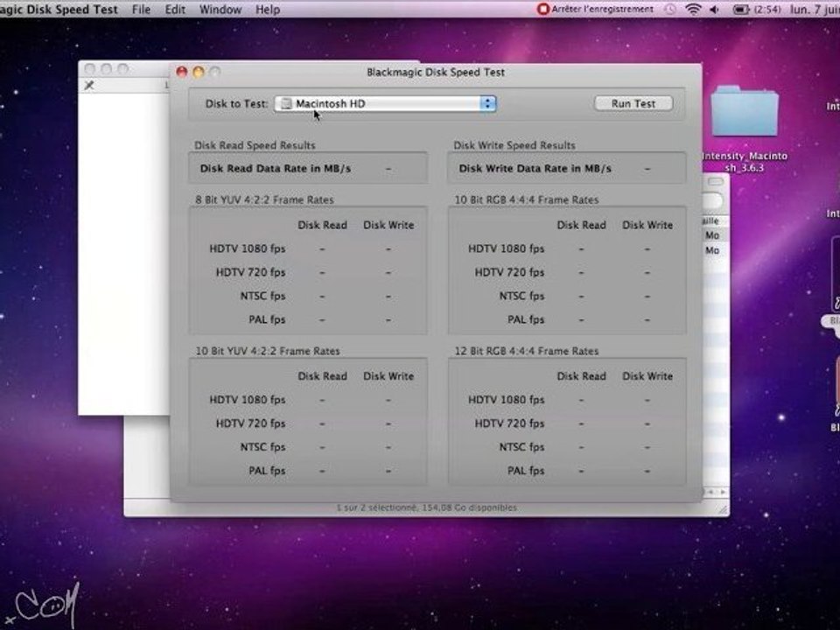This screenshot has width=840, height=630.
Task: Click the 10 Bit YUV 4:2:2 Frame Rates heading
Action: (x=268, y=351)
